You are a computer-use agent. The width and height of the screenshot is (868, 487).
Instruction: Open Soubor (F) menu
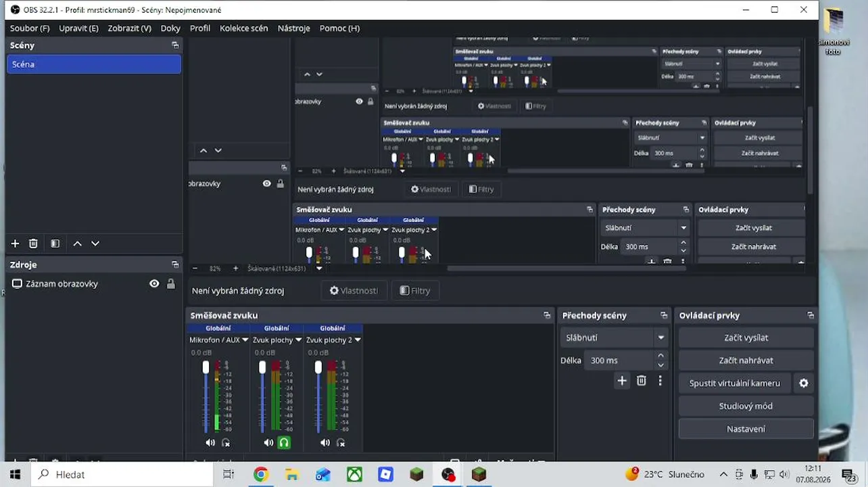[x=30, y=28]
